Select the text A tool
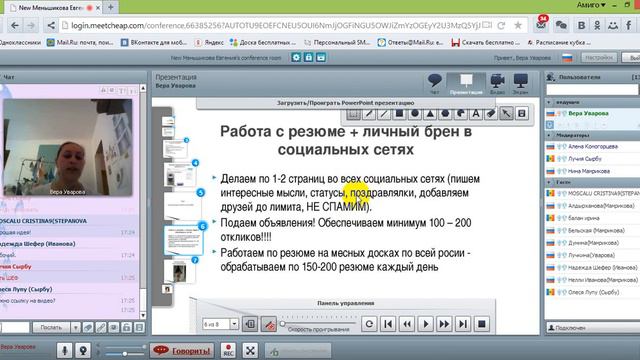This screenshot has width=640, height=360. coord(476,113)
